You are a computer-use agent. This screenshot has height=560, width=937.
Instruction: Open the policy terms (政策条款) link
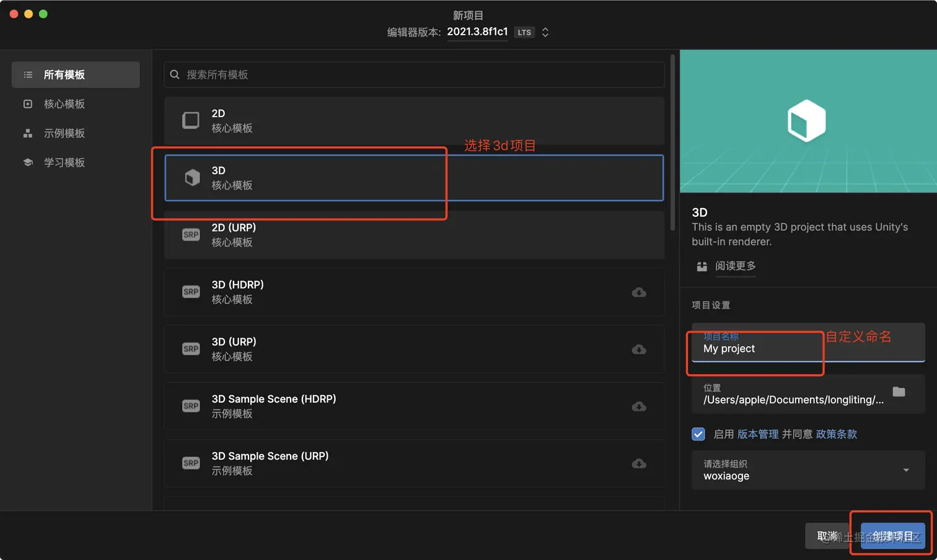point(837,434)
